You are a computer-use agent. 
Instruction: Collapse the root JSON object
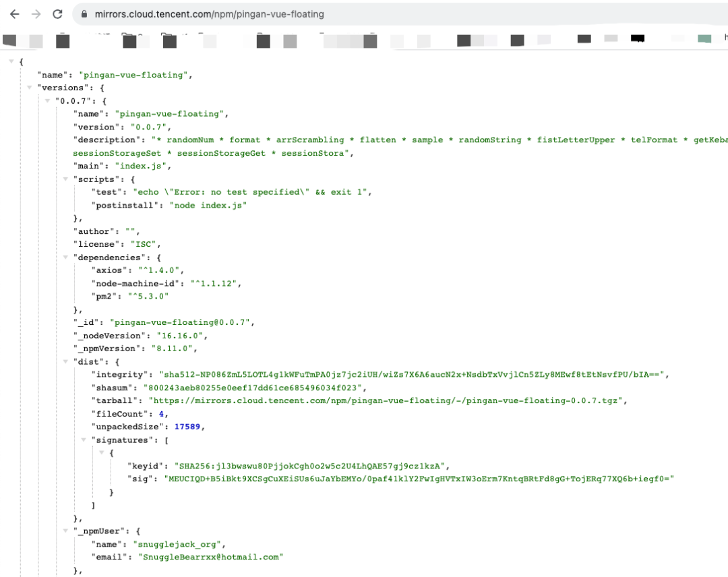[x=11, y=61]
